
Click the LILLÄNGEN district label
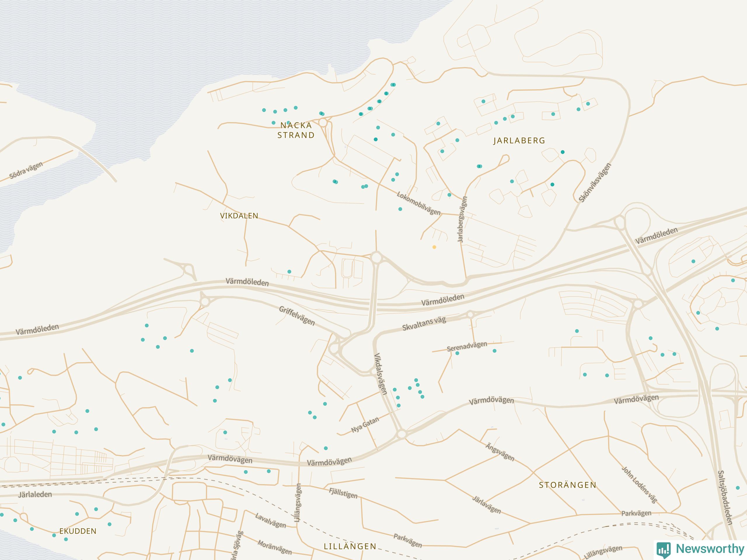[x=350, y=547]
